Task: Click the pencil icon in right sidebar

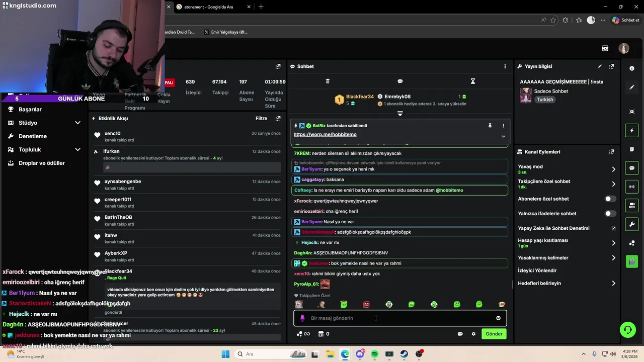Action: point(632,87)
